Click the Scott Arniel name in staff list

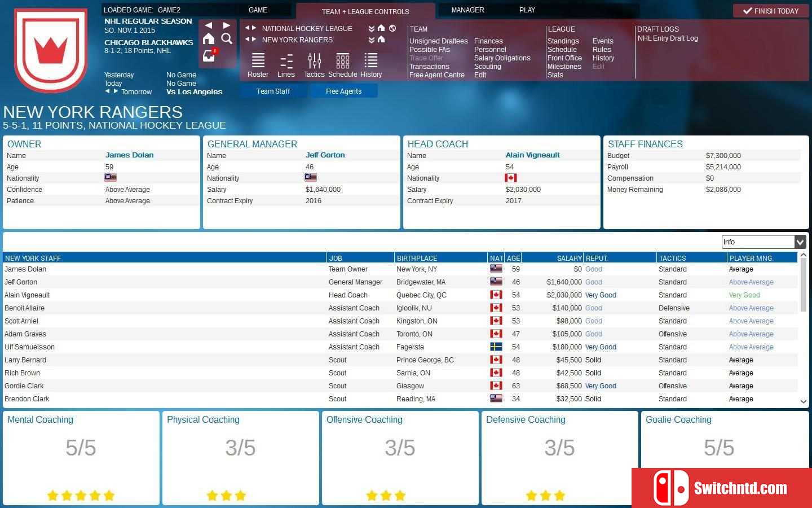tap(21, 321)
